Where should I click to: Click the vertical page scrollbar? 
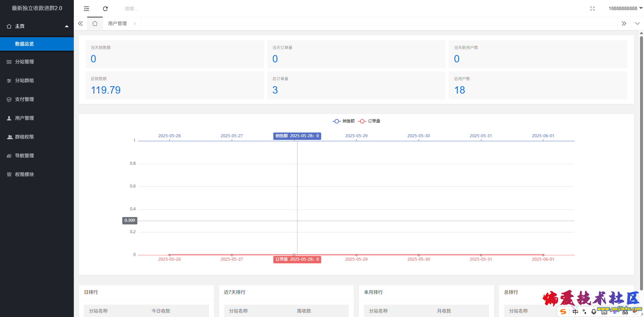tap(641, 161)
